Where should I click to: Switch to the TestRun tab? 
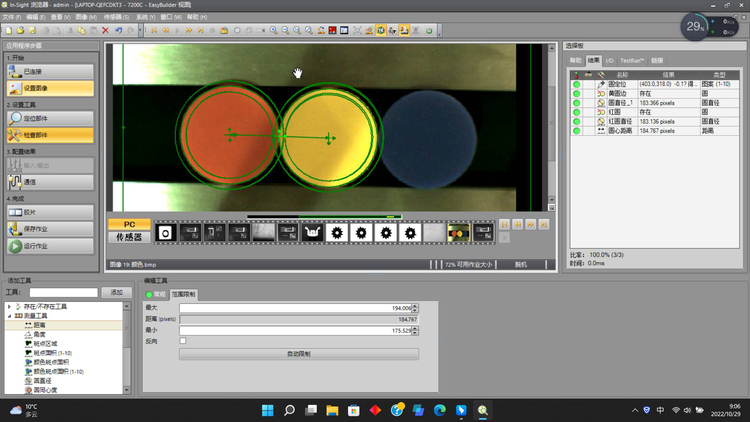(x=634, y=61)
